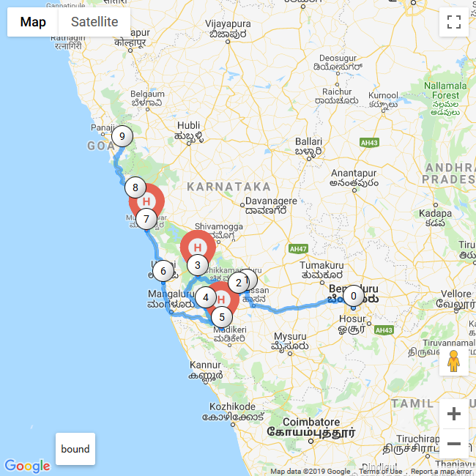The width and height of the screenshot is (476, 476).
Task: Select waypoint marker 4 near Mangaluru
Action: pos(206,297)
